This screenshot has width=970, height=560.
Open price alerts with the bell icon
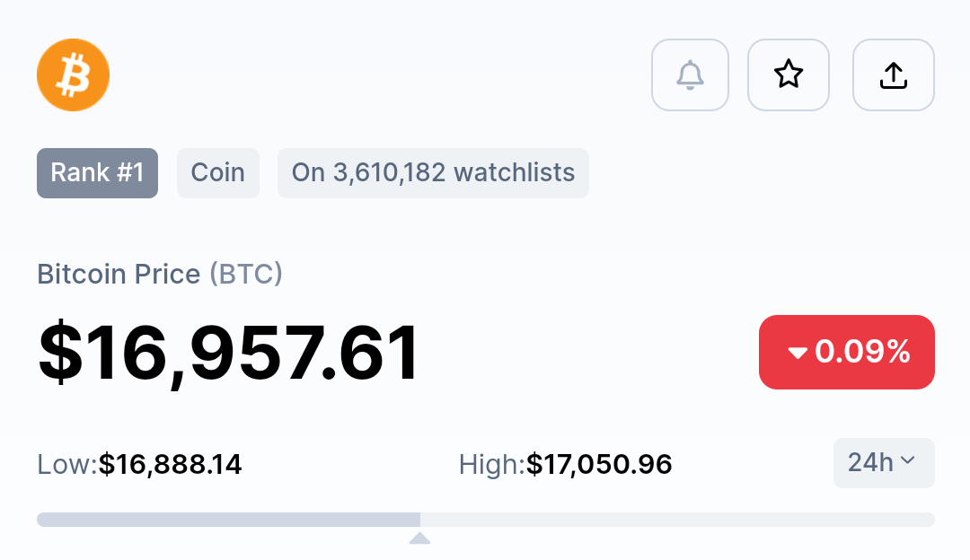coord(690,74)
